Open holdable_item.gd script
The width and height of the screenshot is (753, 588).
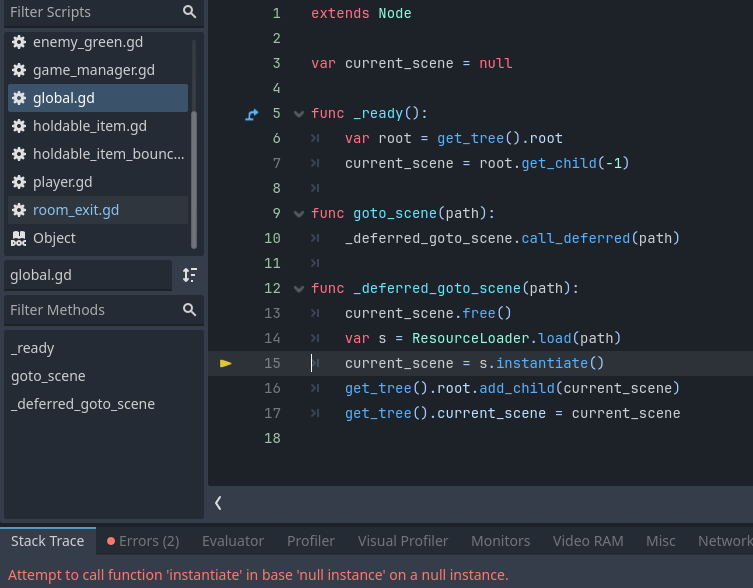click(x=98, y=126)
